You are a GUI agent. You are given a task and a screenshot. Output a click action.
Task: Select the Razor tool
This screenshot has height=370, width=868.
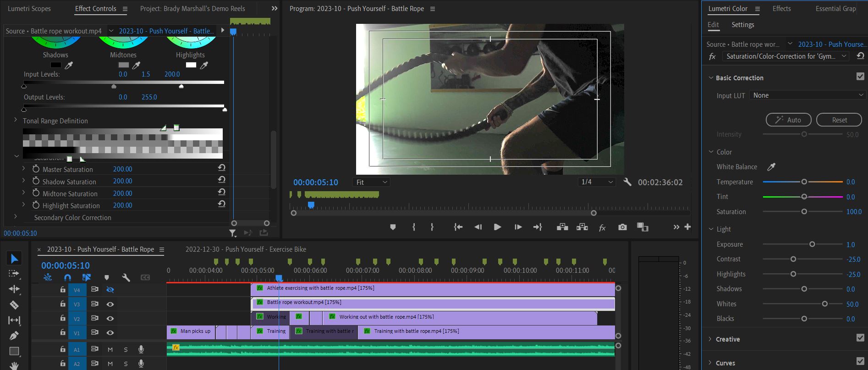pyautogui.click(x=14, y=304)
